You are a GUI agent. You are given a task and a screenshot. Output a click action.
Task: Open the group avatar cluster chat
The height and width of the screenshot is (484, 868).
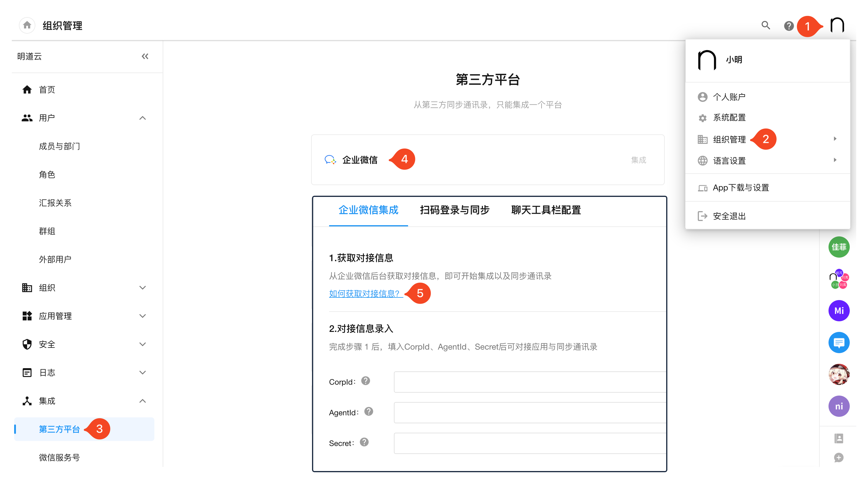click(839, 279)
